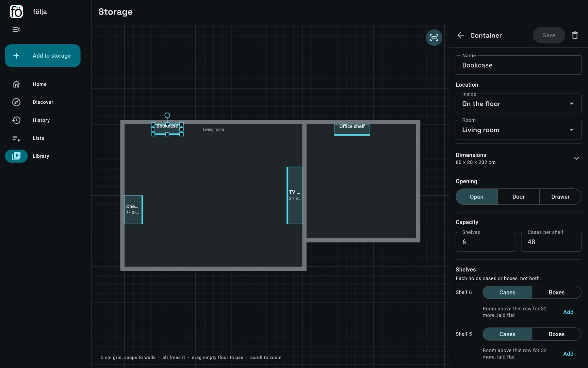The width and height of the screenshot is (588, 368).
Task: Click Add link for Shelf 6 row
Action: tap(568, 312)
